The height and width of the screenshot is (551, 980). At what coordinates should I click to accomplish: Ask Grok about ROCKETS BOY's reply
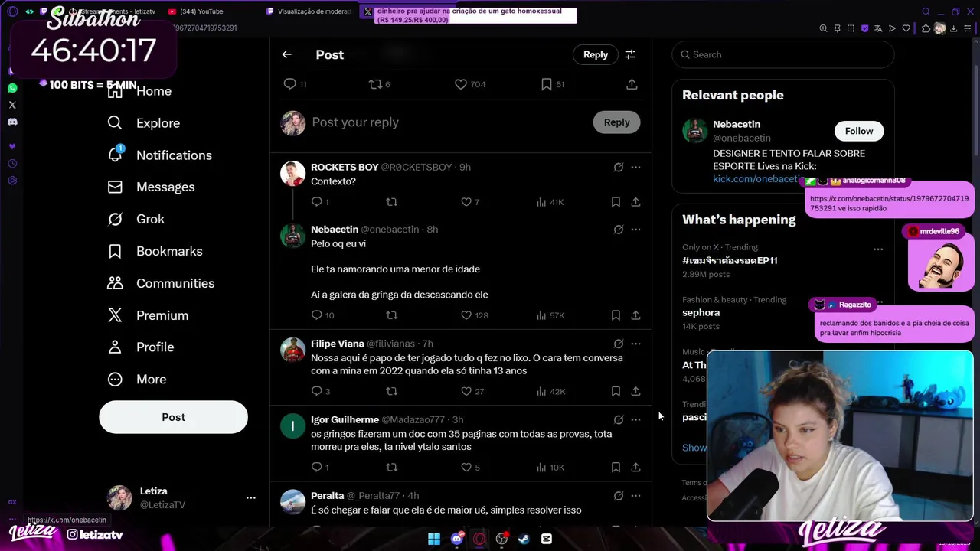[x=619, y=167]
